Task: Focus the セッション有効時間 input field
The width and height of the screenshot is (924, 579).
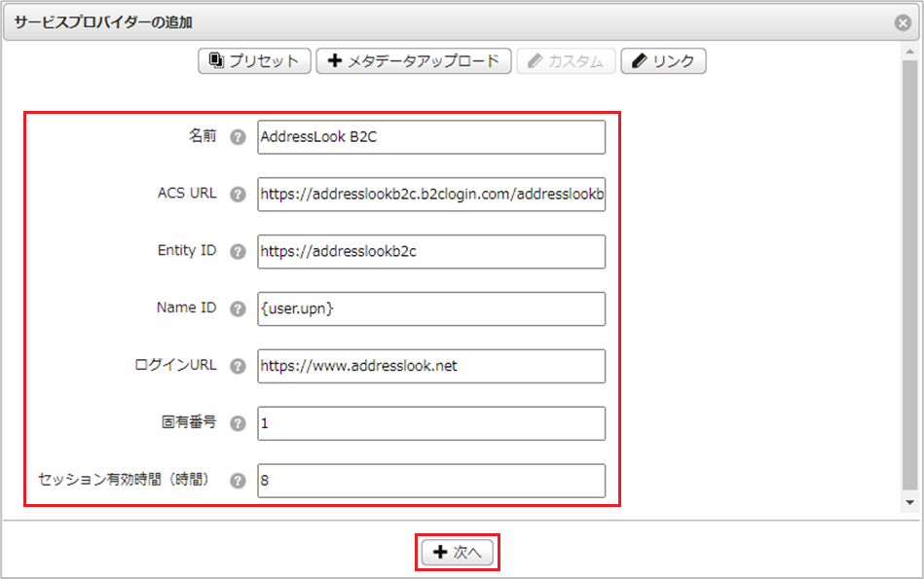Action: pyautogui.click(x=431, y=481)
